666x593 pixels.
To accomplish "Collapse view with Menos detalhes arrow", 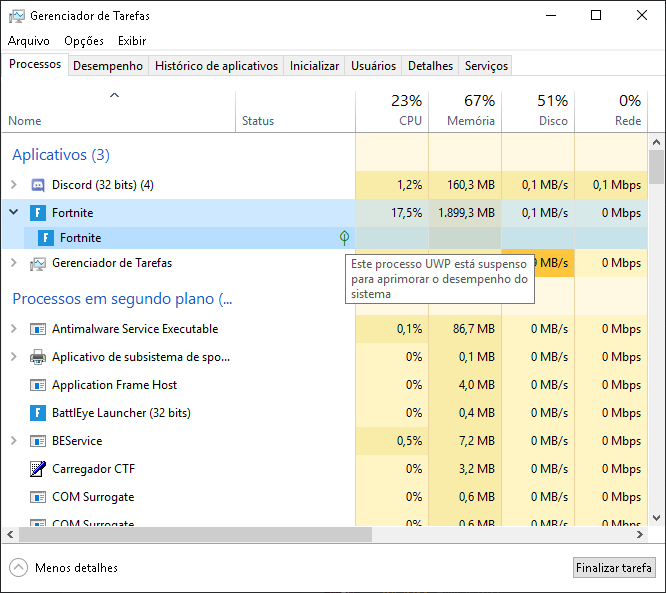I will [x=18, y=568].
